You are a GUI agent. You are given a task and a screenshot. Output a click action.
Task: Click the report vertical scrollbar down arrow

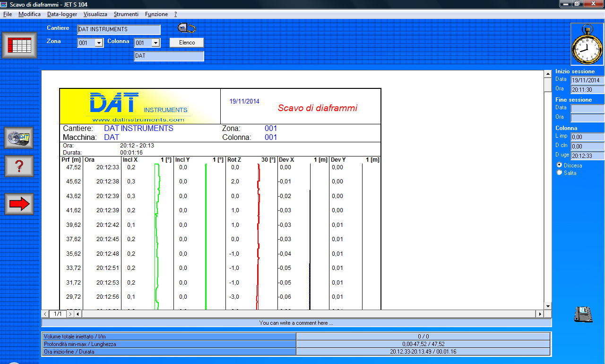coord(548,306)
